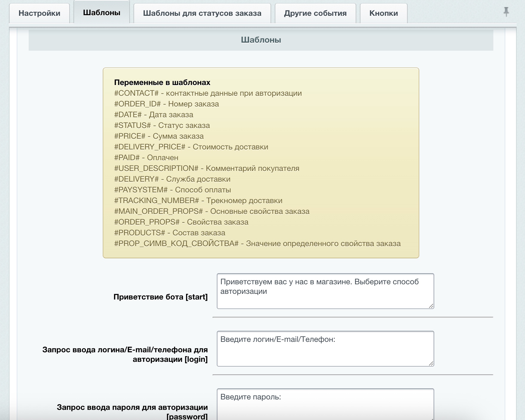Viewport: 525px width, 420px height.
Task: Grab the resize handle of the greeting textarea
Action: 431,306
